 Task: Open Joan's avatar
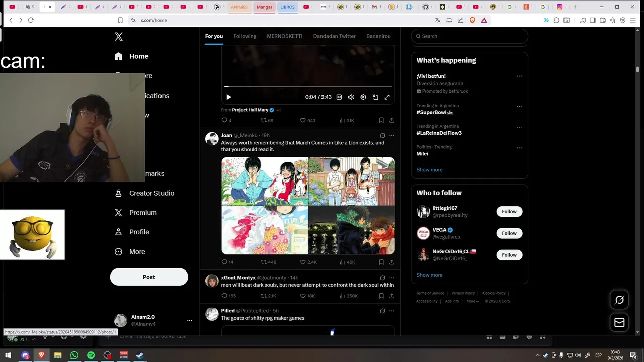212,139
